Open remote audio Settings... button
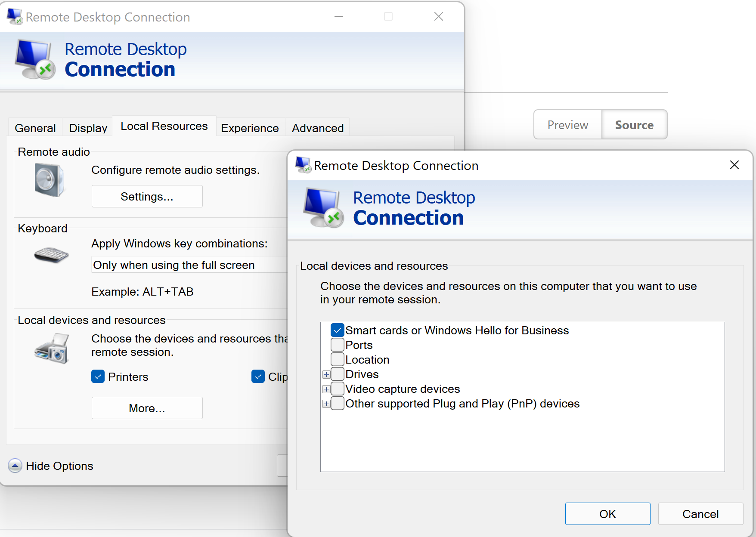 [147, 196]
